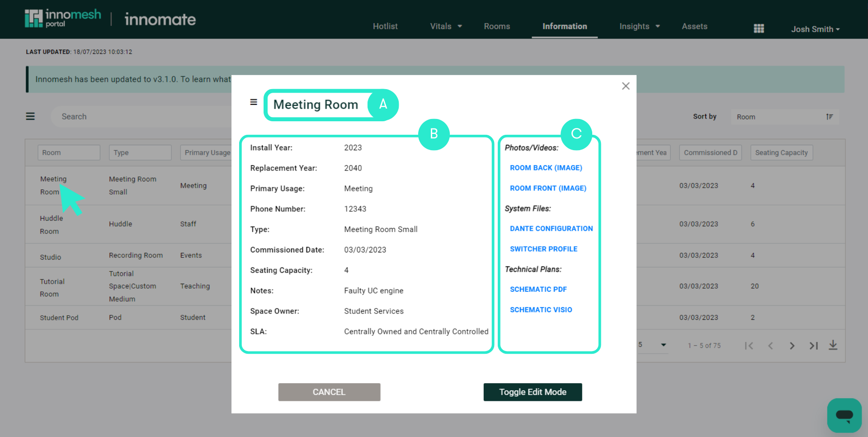Viewport: 868px width, 437px height.
Task: Click the Toggle Edit Mode button
Action: point(533,392)
